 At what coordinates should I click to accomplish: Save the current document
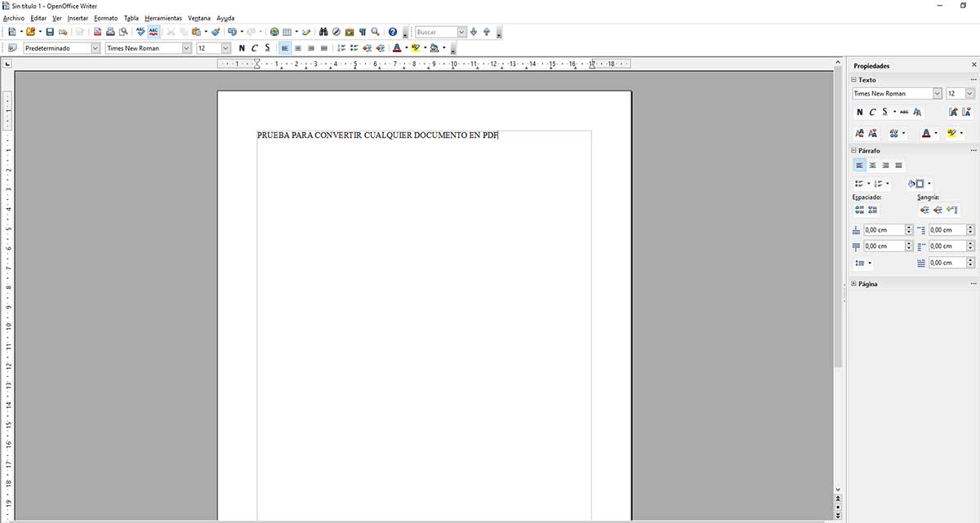49,32
